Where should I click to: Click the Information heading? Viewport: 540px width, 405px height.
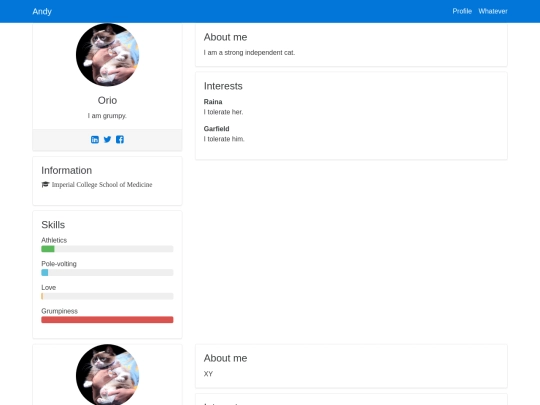point(66,170)
